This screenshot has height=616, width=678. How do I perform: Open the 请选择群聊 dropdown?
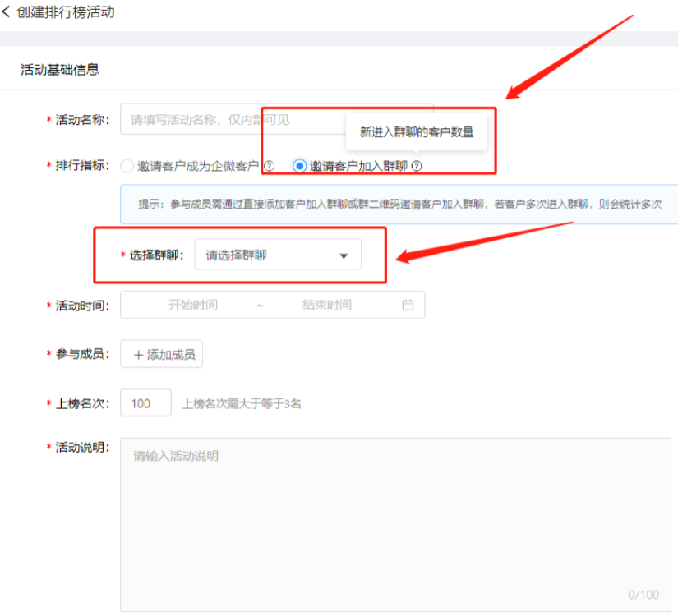[278, 255]
